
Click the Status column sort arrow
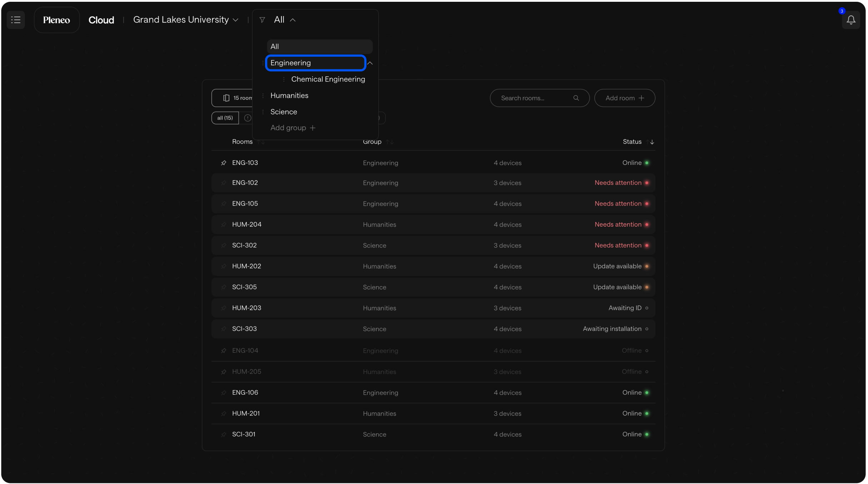(651, 142)
